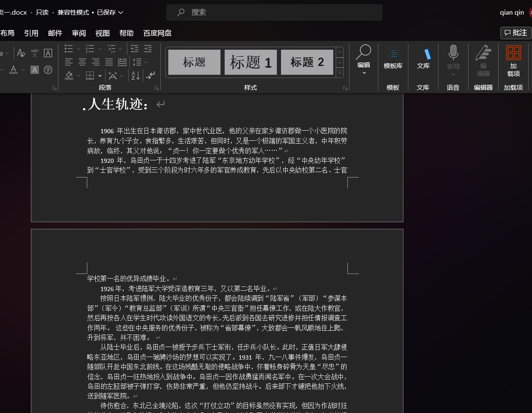Open font settings dialog launcher
Viewport: 532px width, 413px height.
(54, 88)
